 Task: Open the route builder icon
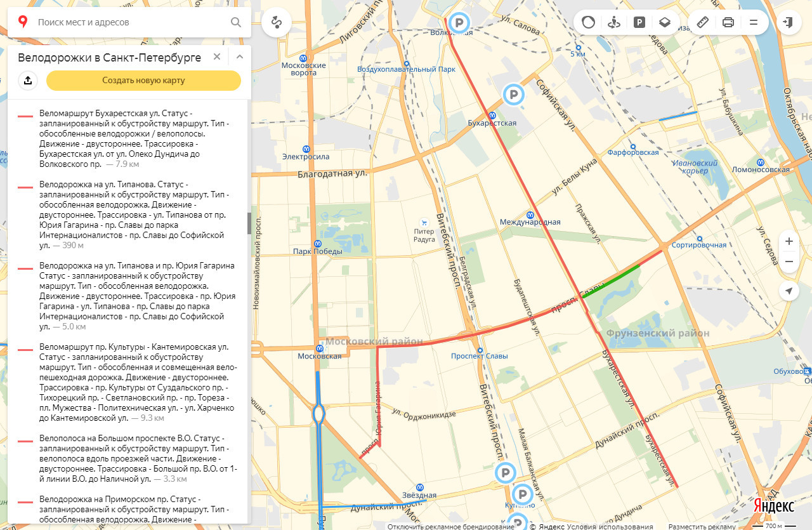pos(277,22)
